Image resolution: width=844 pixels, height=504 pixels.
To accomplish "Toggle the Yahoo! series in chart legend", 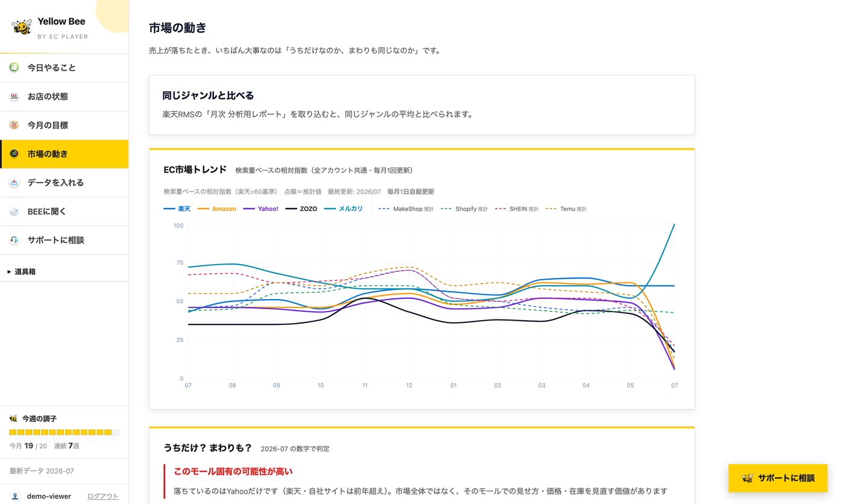I will click(x=260, y=209).
